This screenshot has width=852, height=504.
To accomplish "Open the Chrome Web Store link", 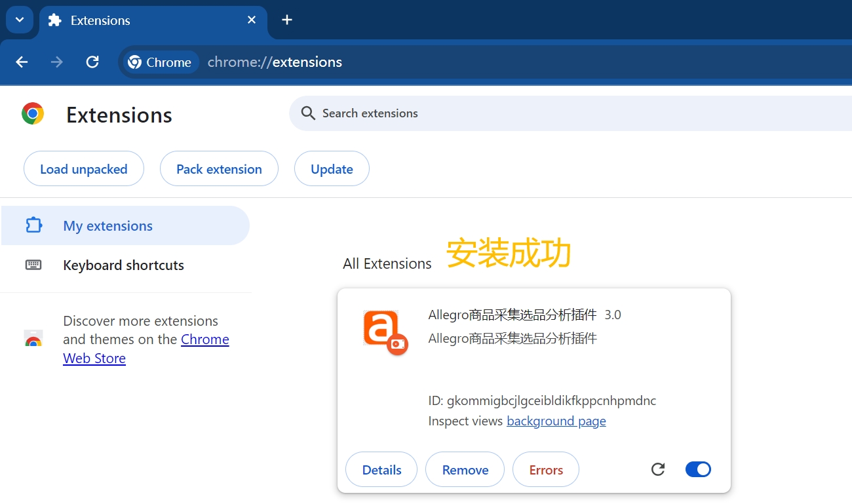I will pos(146,349).
